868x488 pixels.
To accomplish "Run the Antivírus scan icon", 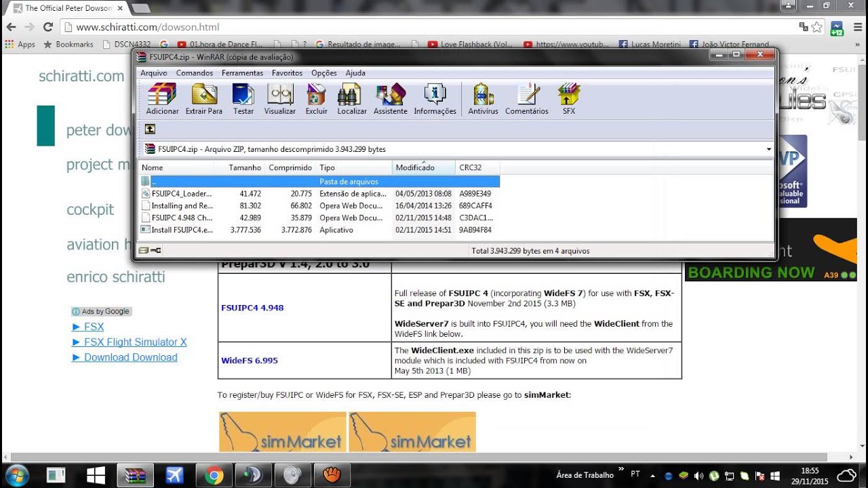I will [483, 99].
